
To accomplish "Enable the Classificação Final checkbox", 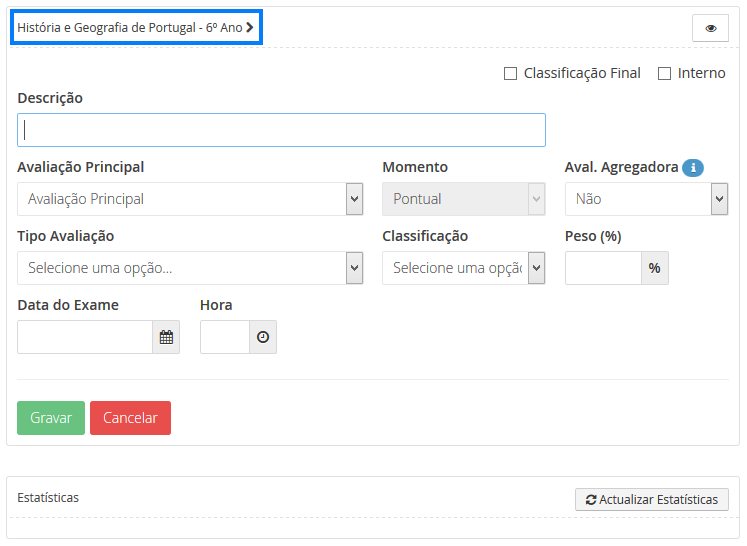I will pyautogui.click(x=510, y=73).
